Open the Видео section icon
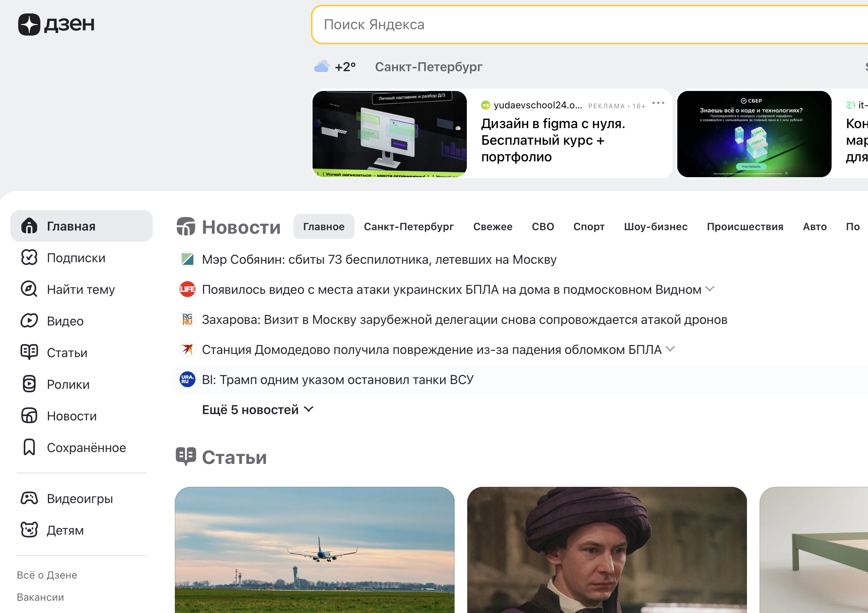This screenshot has width=868, height=613. [x=29, y=321]
